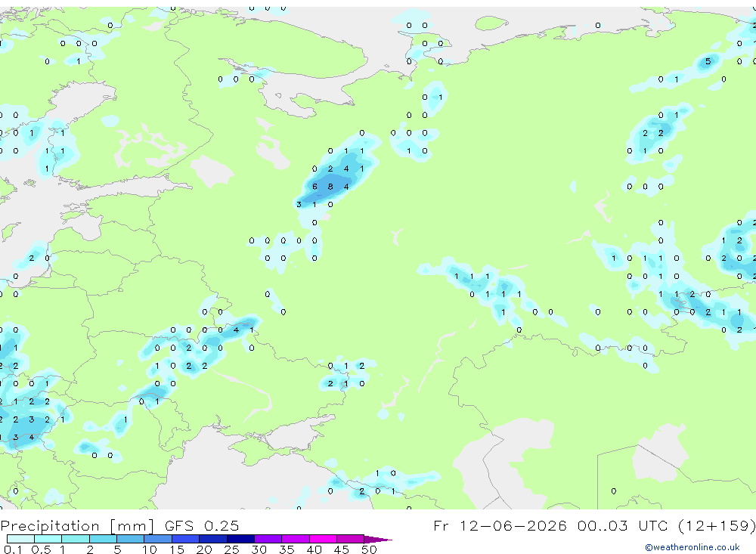The width and height of the screenshot is (756, 554).
Task: Click the "0.1" legend scale label
Action: click(x=13, y=549)
